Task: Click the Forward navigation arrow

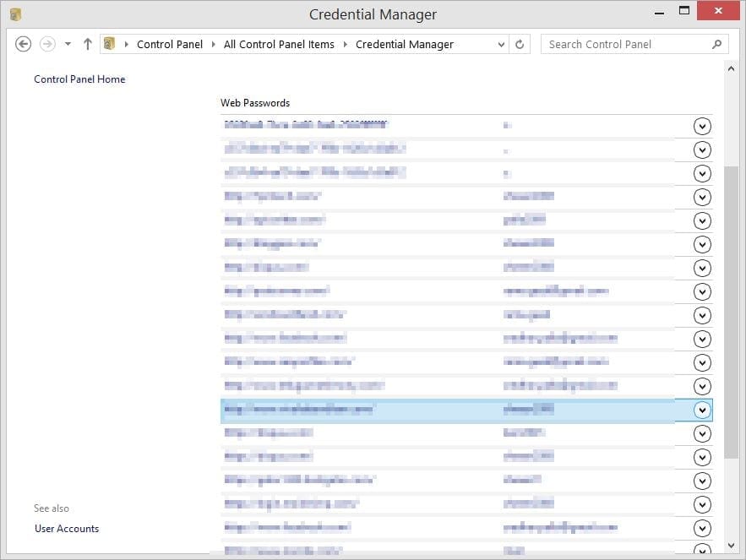Action: 47,44
